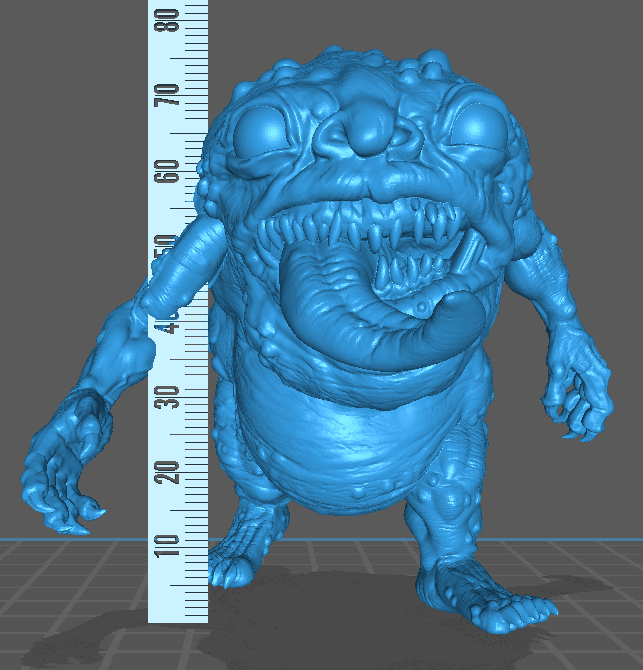
Task: Click the 10 mark on the ruler
Action: (172, 545)
